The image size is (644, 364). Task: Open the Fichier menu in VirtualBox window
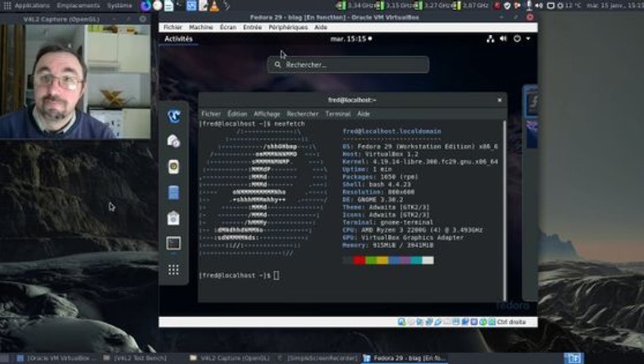[173, 27]
